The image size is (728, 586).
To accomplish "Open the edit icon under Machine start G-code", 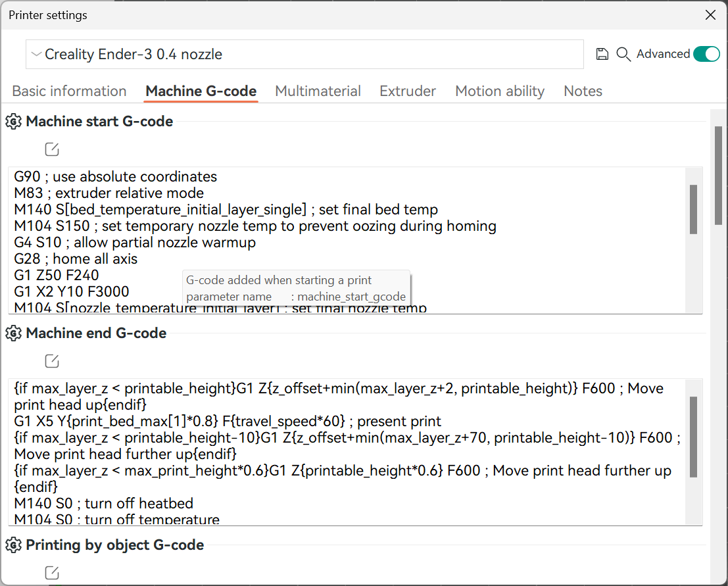I will [x=52, y=149].
